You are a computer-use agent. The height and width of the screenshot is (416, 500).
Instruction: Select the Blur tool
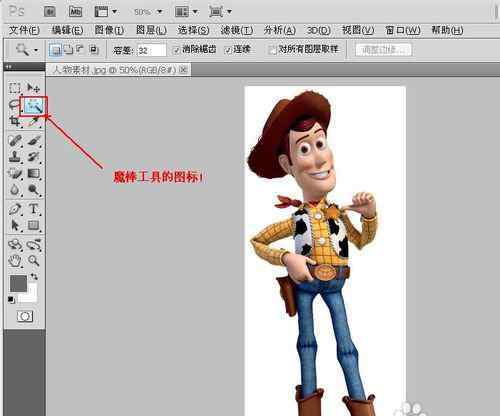click(x=15, y=190)
